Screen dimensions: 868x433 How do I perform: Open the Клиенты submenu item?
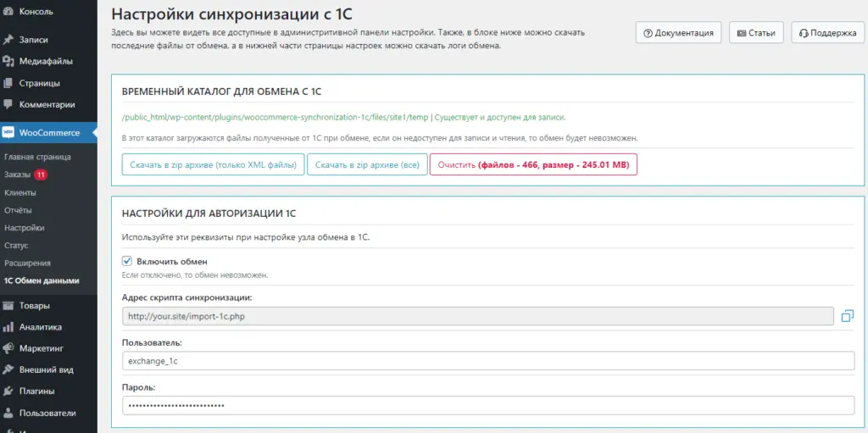20,192
